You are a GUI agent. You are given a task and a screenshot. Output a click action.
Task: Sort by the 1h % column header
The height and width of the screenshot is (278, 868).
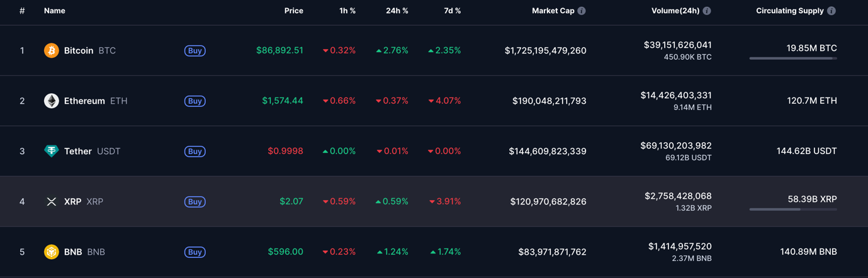point(347,11)
